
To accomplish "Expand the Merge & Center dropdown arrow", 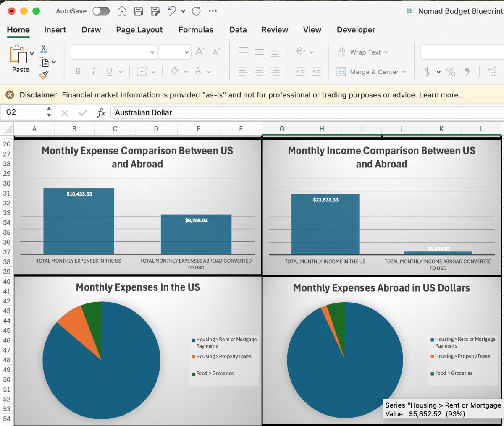I will 404,72.
